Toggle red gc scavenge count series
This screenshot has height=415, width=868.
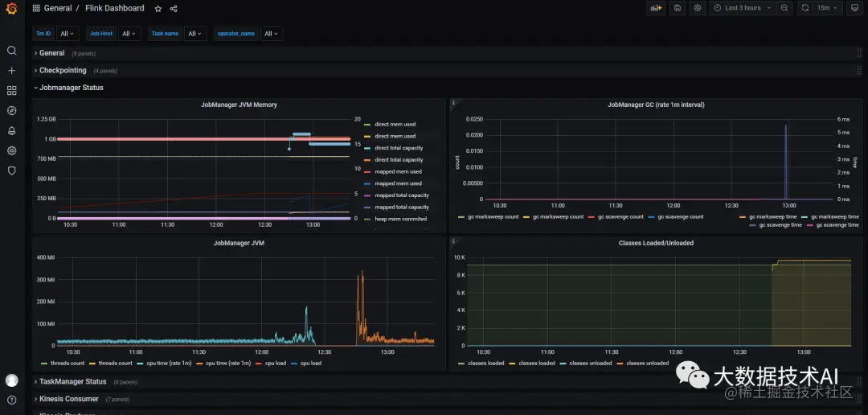620,216
